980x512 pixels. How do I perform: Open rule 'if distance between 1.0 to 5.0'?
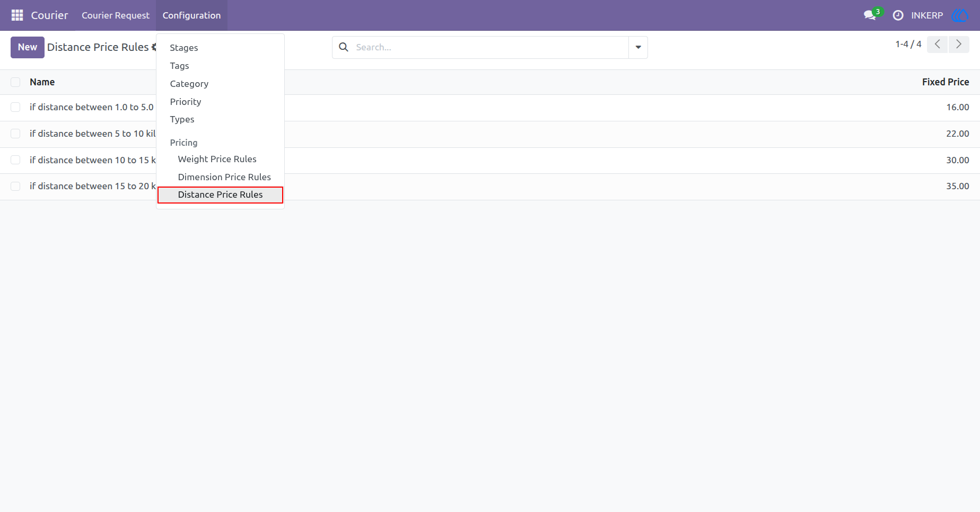[91, 107]
